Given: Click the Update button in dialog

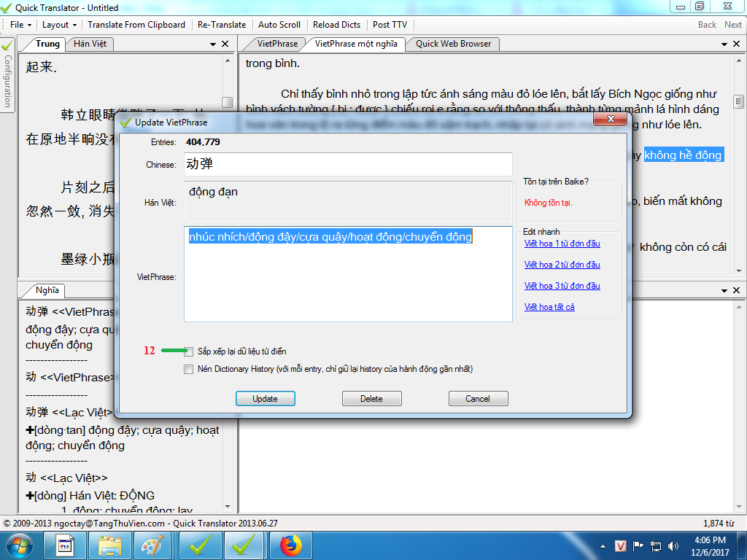Looking at the screenshot, I should tap(265, 399).
